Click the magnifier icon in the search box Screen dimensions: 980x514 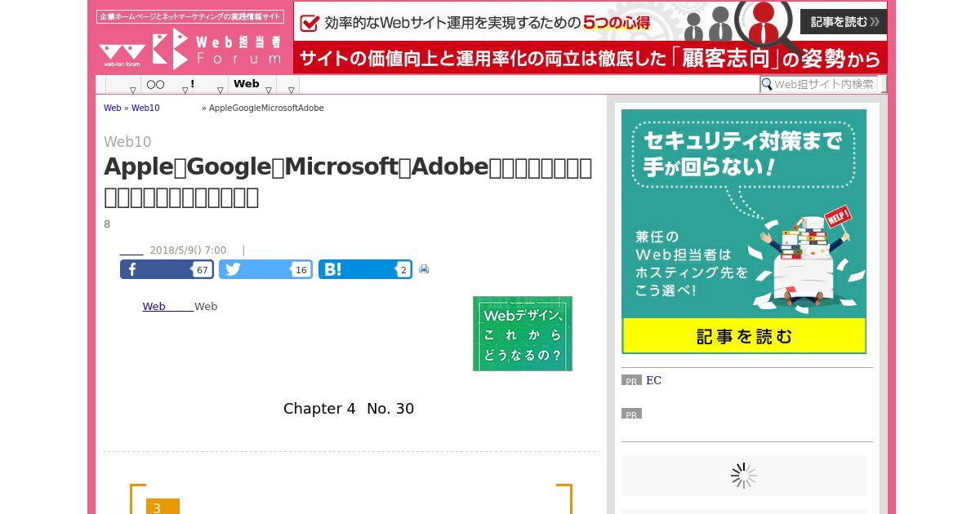(x=766, y=84)
